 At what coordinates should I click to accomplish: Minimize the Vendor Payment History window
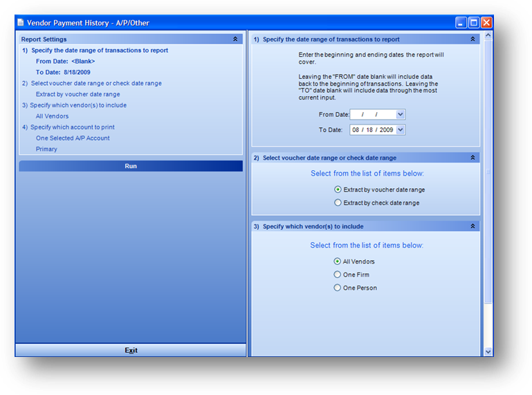461,23
